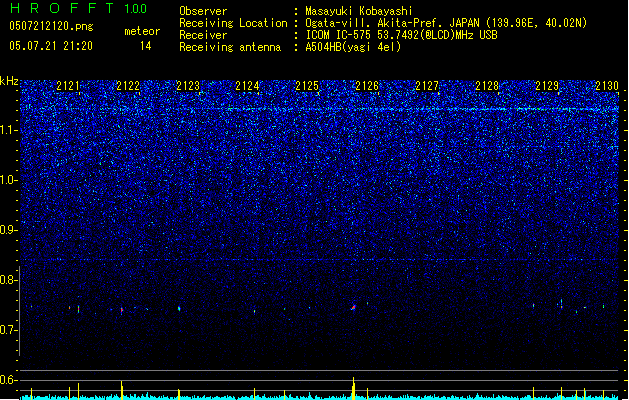Click the 1.1 frequency axis label
The width and height of the screenshot is (629, 400).
8,130
